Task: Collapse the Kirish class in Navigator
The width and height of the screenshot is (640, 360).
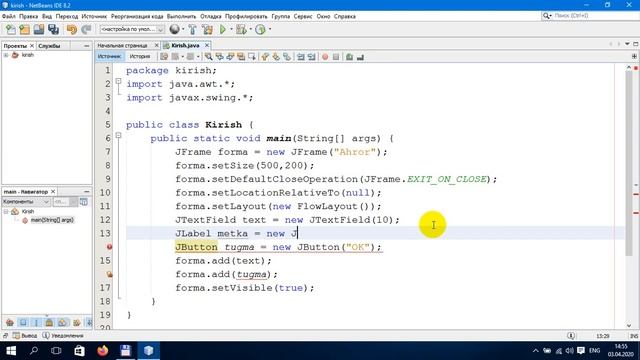Action: (6, 211)
